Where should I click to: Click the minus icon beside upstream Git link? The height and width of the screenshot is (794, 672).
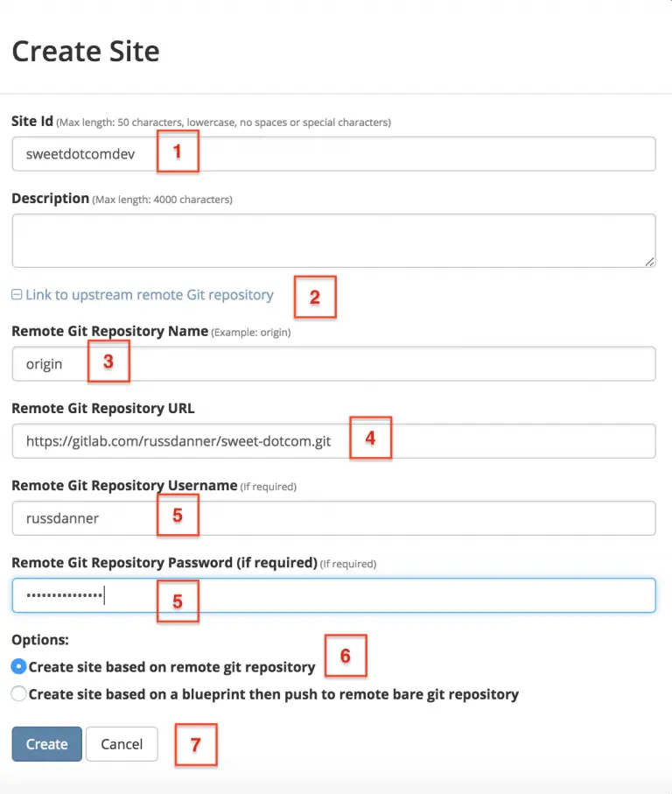(x=17, y=295)
